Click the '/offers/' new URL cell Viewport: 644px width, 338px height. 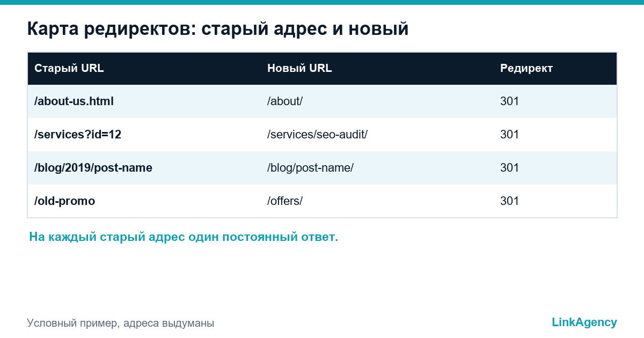tap(285, 201)
